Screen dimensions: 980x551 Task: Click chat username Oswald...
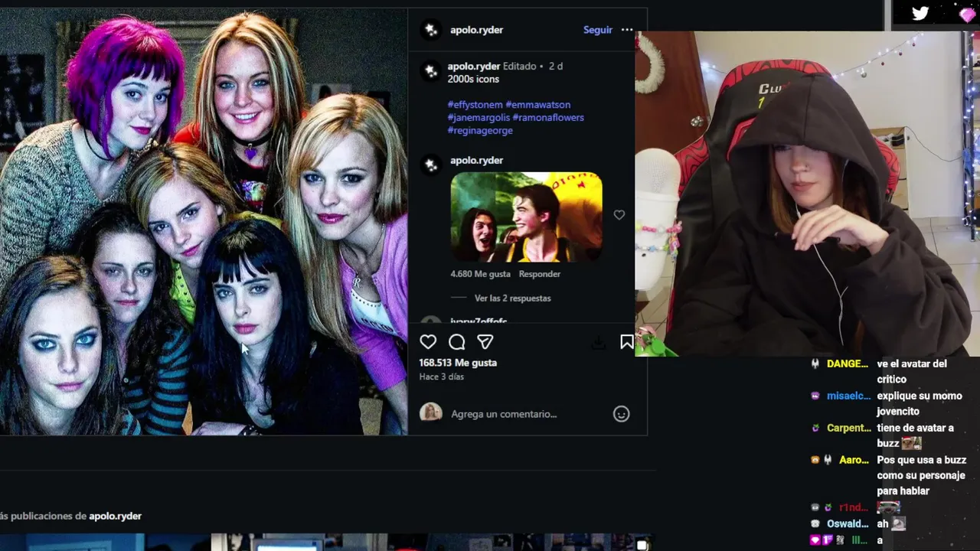tap(848, 525)
